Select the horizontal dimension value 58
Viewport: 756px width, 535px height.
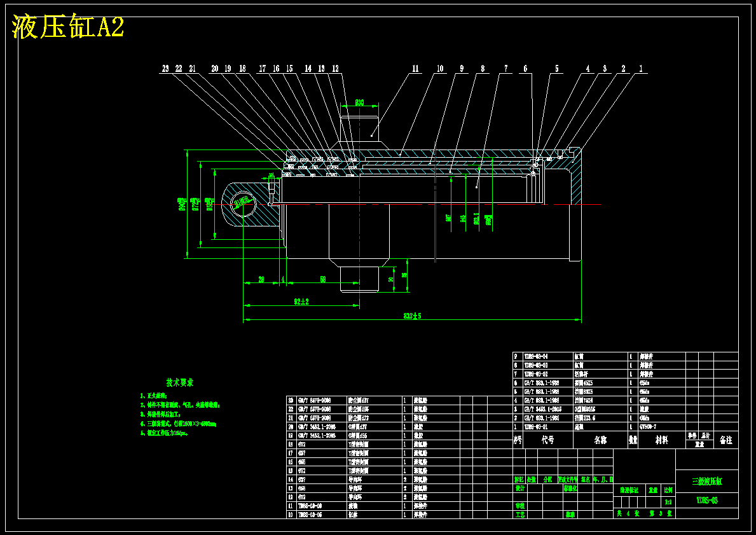coord(323,279)
